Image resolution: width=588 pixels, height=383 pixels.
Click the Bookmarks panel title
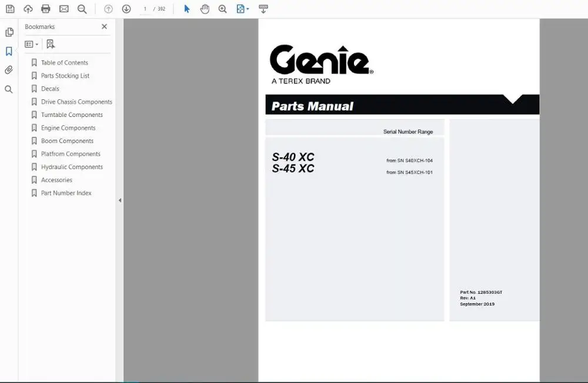pos(40,26)
